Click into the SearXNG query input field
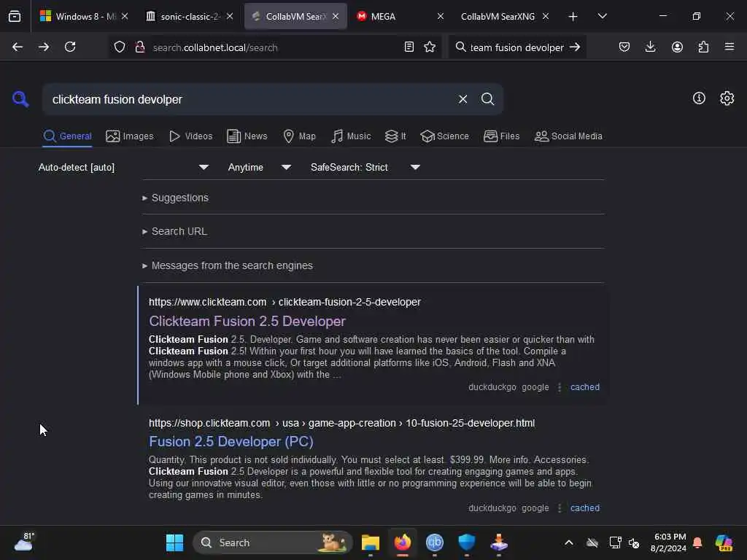Image resolution: width=747 pixels, height=560 pixels. (248, 99)
